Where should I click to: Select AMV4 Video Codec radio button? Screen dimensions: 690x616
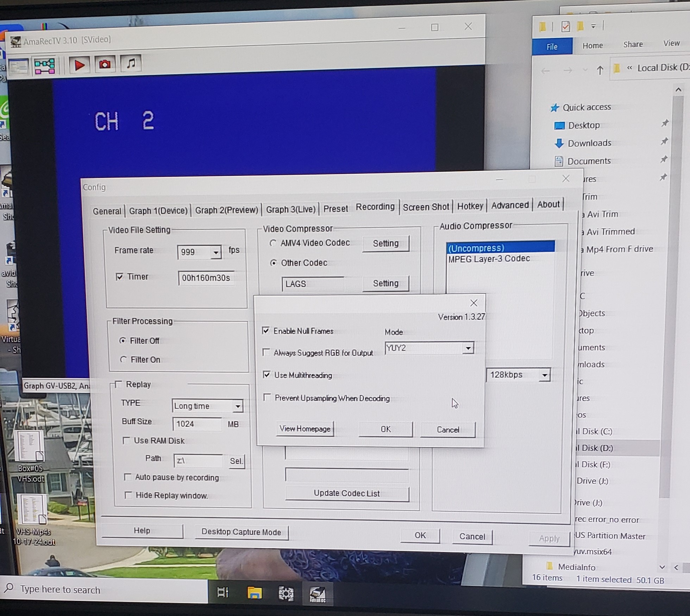[273, 243]
